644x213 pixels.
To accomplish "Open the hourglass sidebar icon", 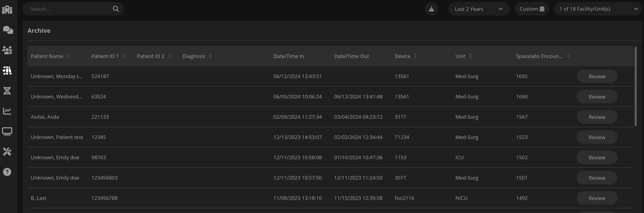I will pos(7,91).
